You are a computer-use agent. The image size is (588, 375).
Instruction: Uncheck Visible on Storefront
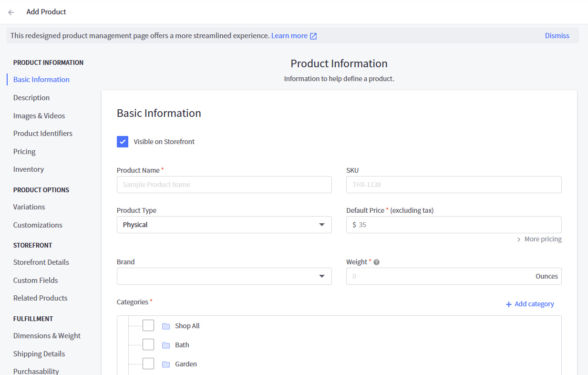point(123,141)
